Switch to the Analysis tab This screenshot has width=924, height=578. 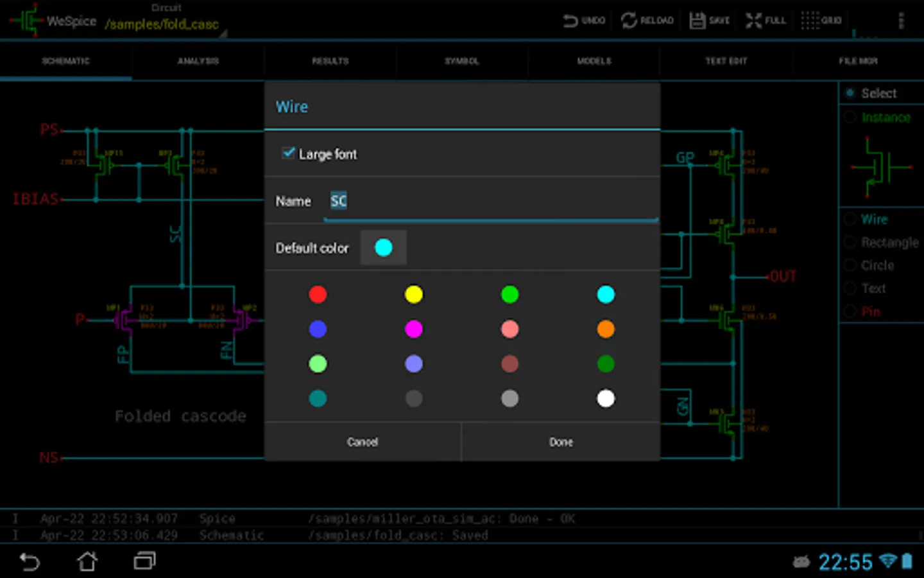(x=198, y=61)
